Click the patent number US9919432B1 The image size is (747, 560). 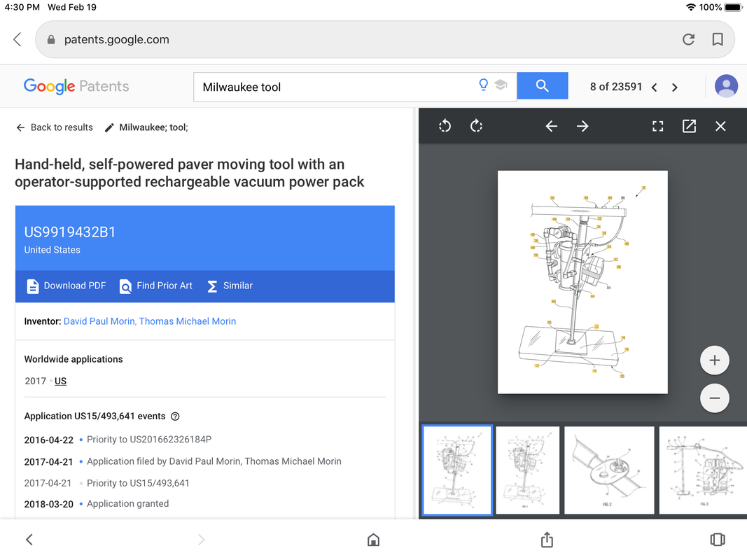coord(70,232)
